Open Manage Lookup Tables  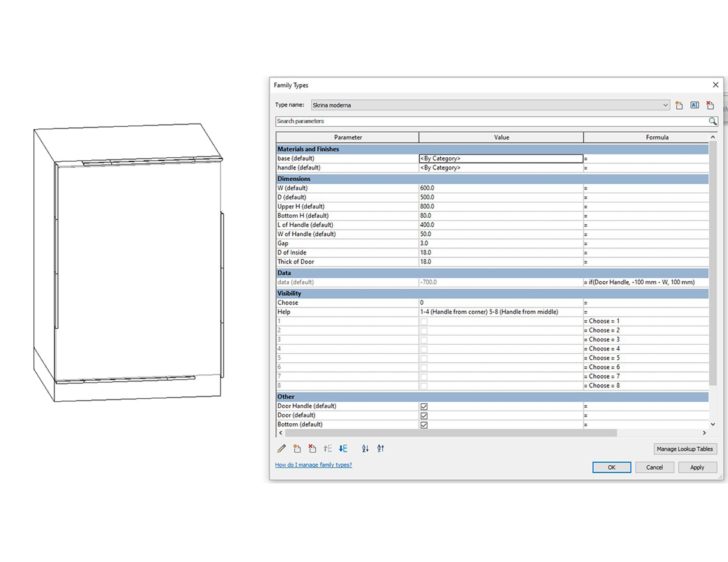pos(685,449)
